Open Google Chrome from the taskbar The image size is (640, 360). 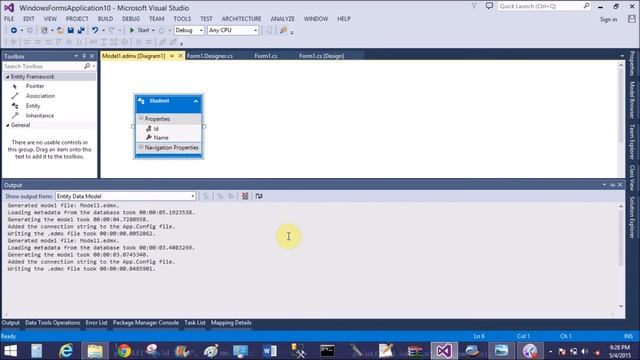(124, 351)
